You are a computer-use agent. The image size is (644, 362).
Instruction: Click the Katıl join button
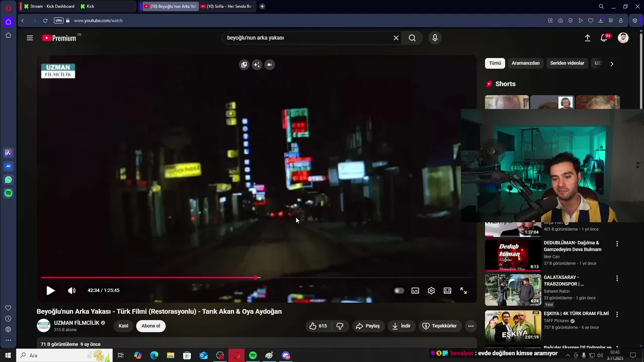tap(123, 326)
